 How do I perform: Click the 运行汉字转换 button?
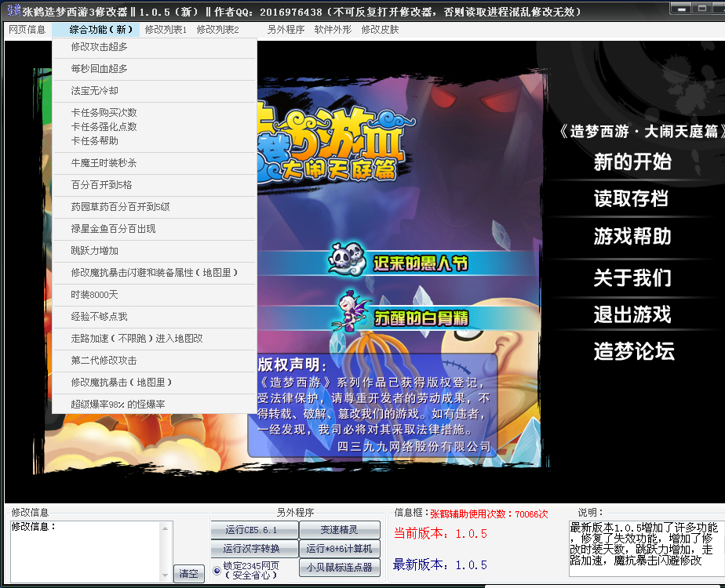[254, 549]
